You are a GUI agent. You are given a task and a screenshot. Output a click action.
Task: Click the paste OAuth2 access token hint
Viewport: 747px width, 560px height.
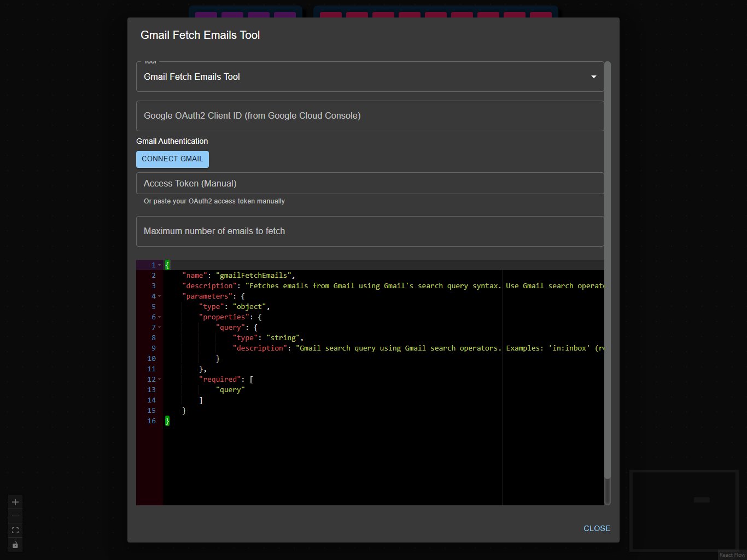tap(214, 201)
